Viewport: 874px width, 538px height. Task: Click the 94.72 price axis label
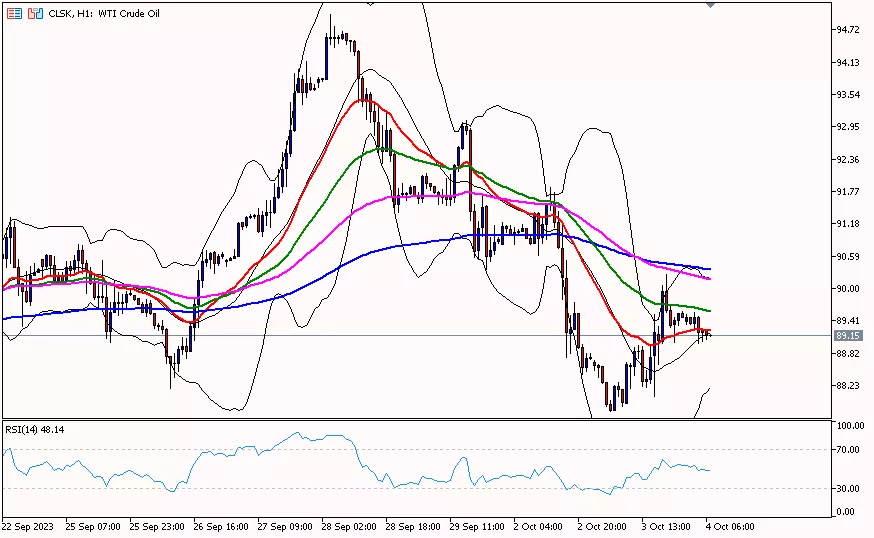848,30
